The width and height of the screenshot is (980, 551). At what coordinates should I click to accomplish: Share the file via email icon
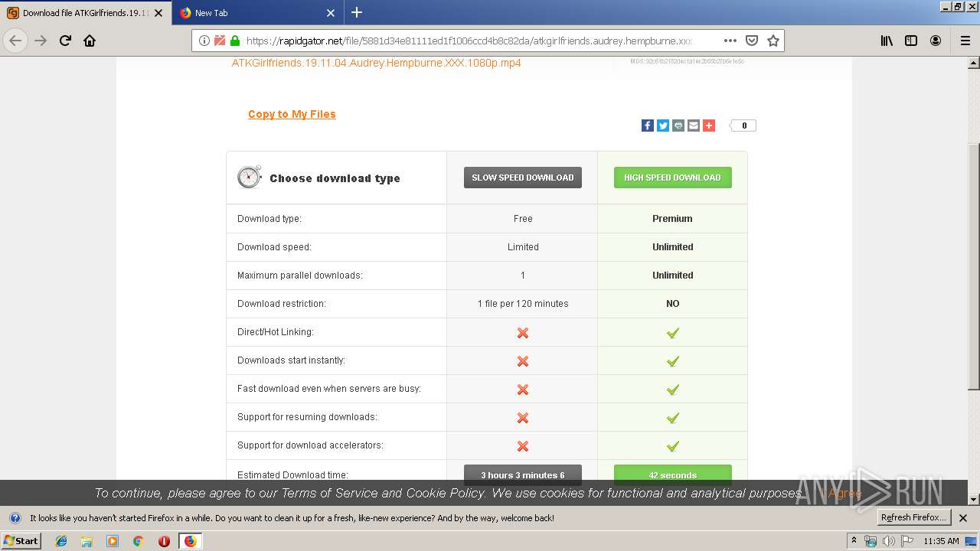pos(694,126)
